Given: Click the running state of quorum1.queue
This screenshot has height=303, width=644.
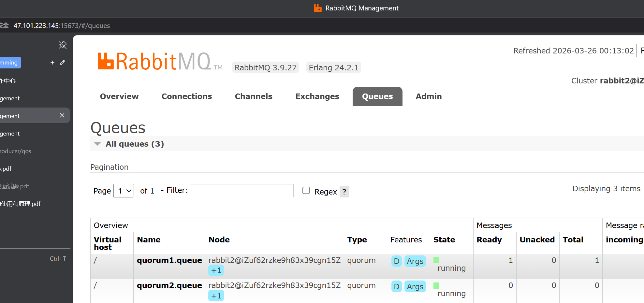Looking at the screenshot, I should 451,268.
